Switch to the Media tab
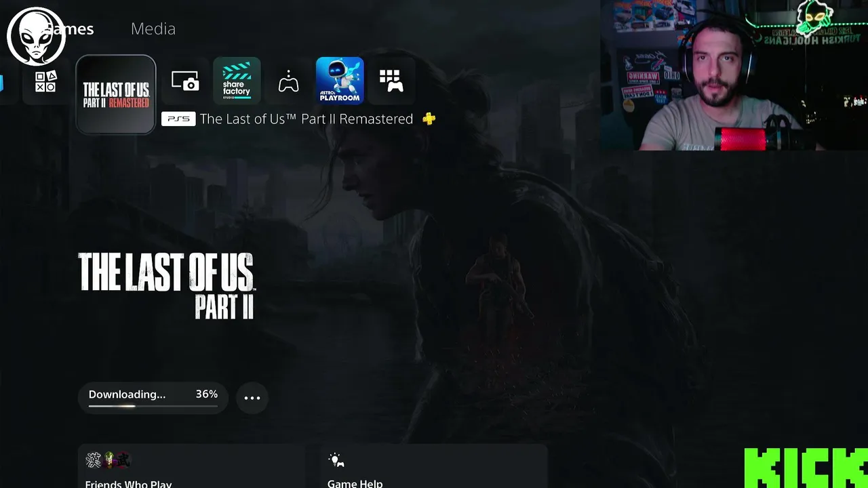Image resolution: width=868 pixels, height=488 pixels. click(153, 28)
